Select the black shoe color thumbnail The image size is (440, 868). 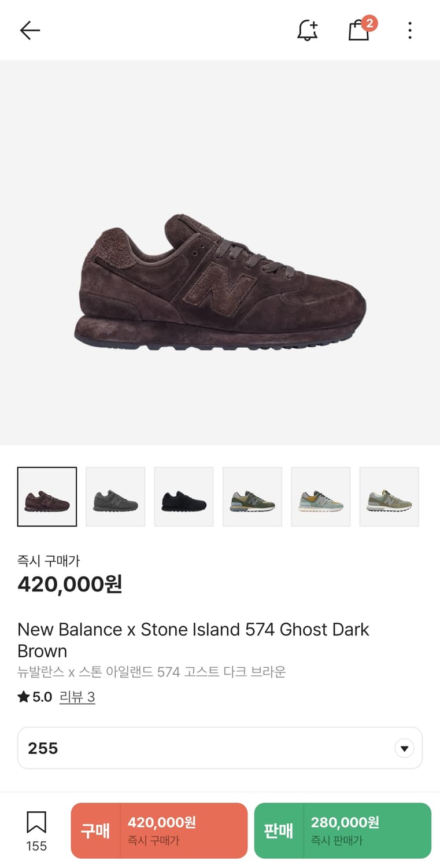(x=184, y=496)
